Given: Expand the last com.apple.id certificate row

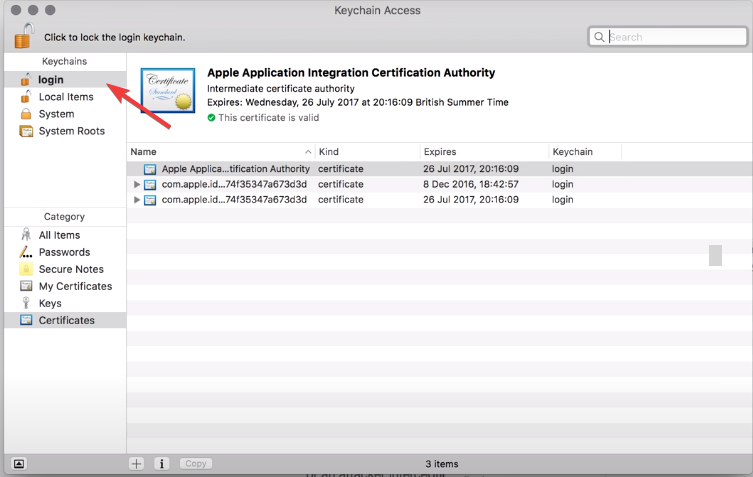Looking at the screenshot, I should point(137,200).
